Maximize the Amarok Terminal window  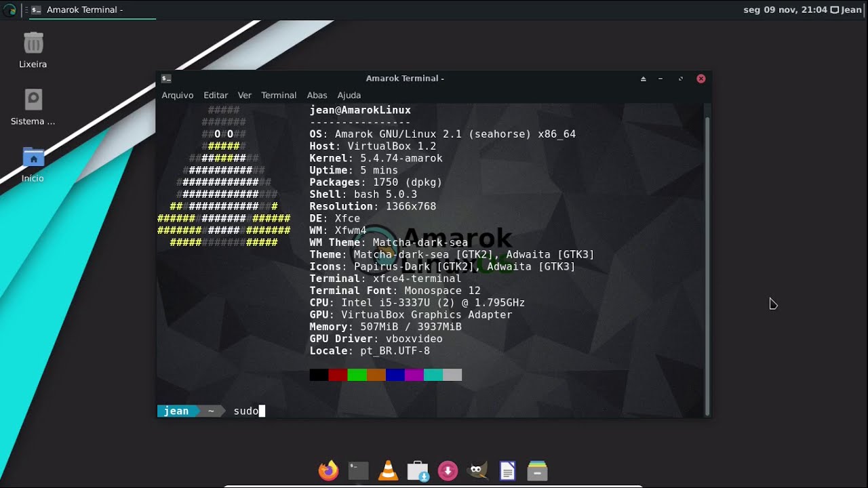681,79
